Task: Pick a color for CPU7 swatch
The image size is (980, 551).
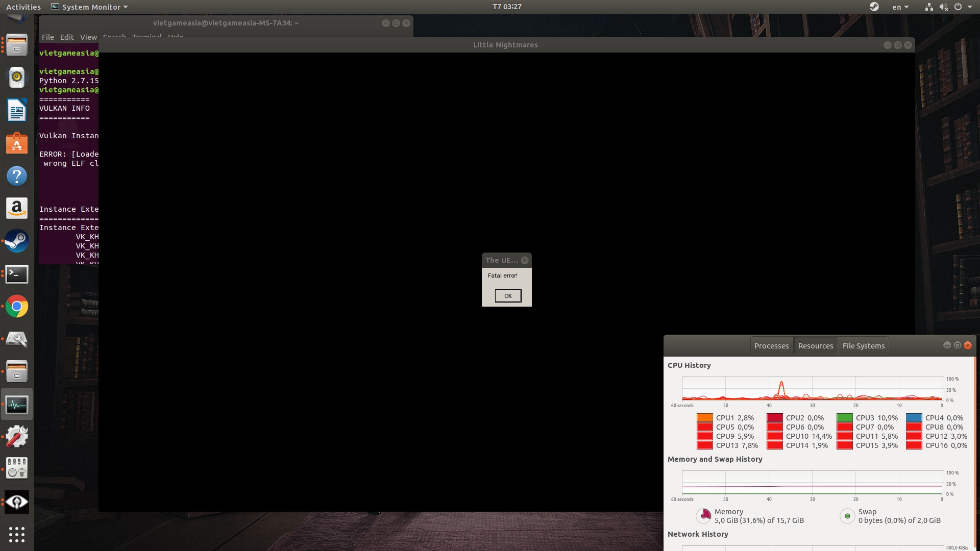Action: 845,427
